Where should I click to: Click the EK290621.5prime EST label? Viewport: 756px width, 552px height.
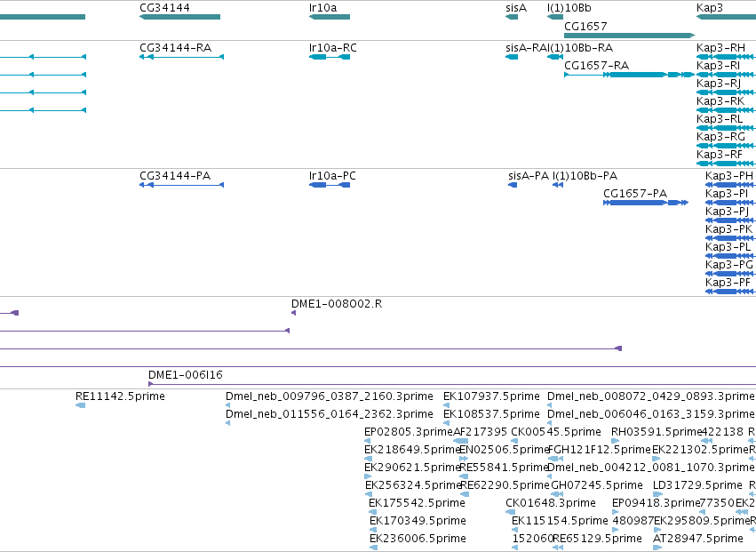(x=412, y=468)
